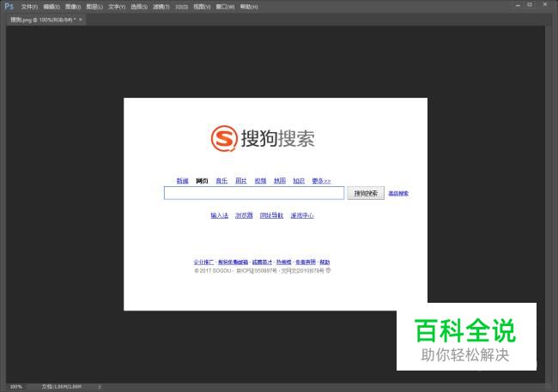The image size is (558, 392).
Task: Click the 企业推广 footer link
Action: click(204, 262)
